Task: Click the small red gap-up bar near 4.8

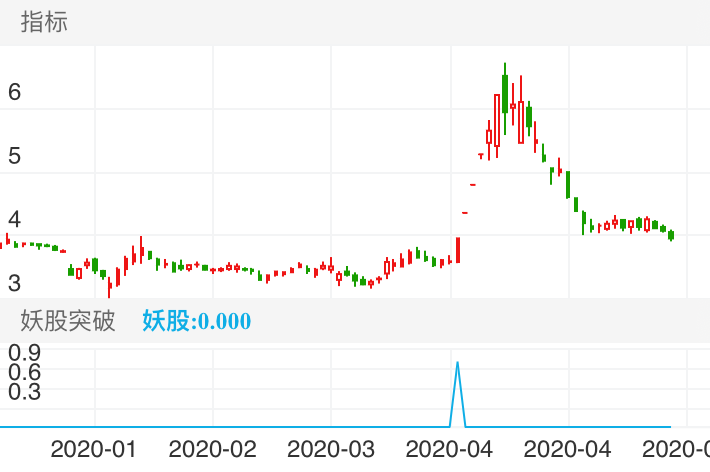Action: (473, 185)
